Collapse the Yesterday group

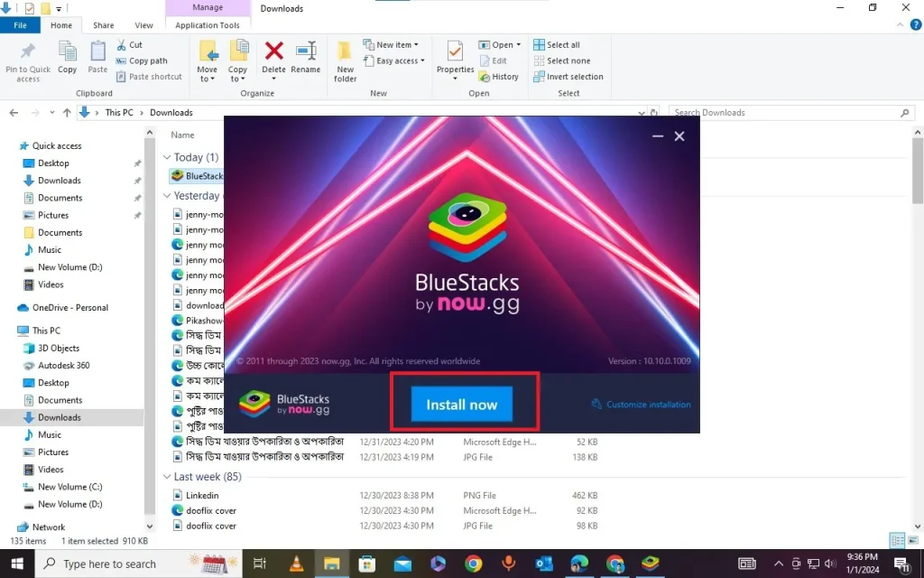tap(167, 196)
